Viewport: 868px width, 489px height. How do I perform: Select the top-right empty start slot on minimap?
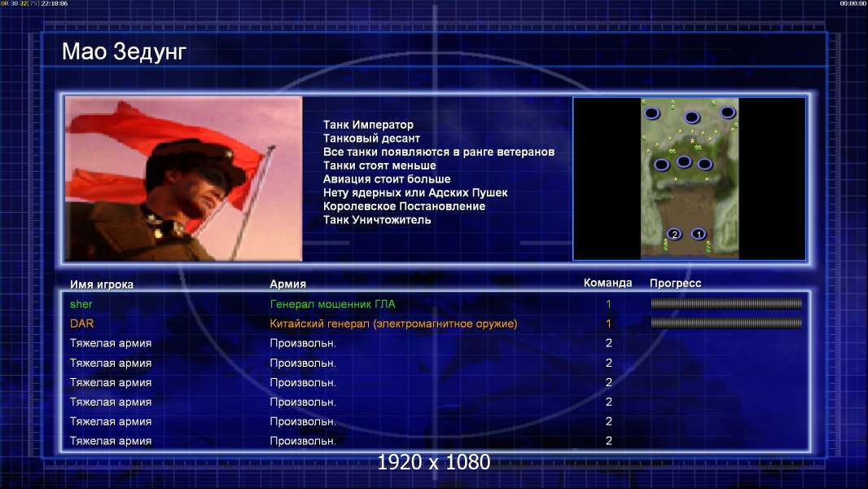tap(727, 112)
